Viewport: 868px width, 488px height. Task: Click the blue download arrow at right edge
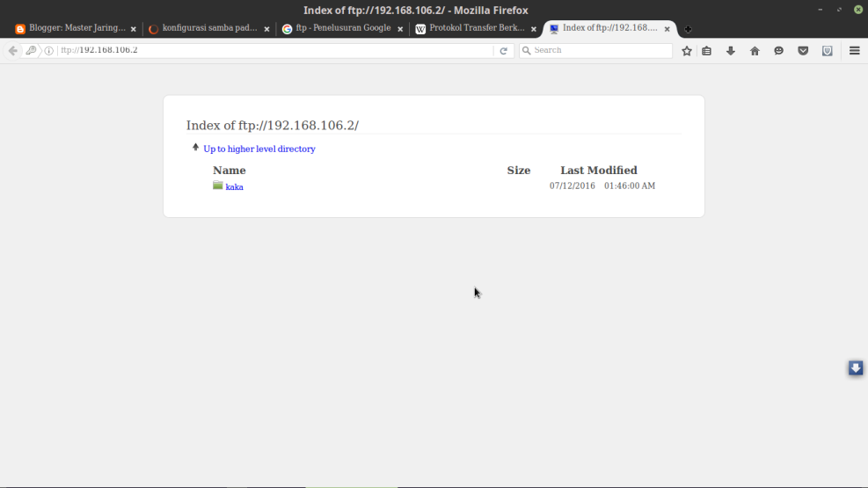point(855,368)
